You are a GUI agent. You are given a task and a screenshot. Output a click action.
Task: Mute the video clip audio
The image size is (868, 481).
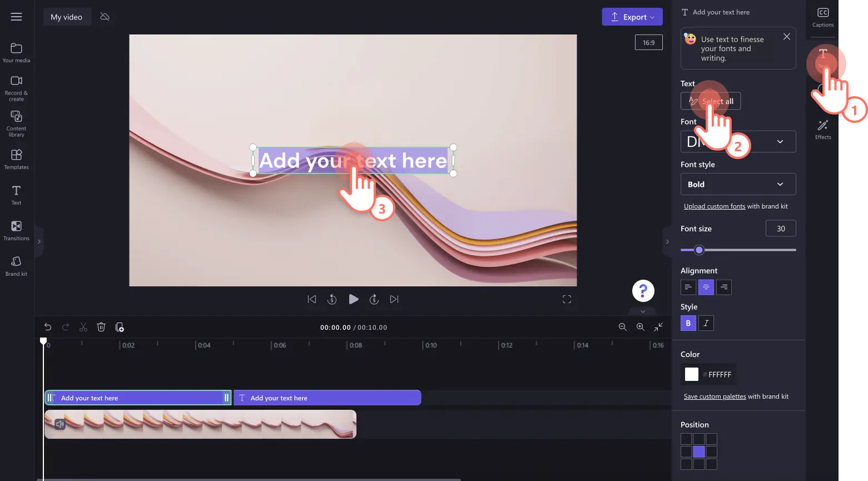point(60,424)
